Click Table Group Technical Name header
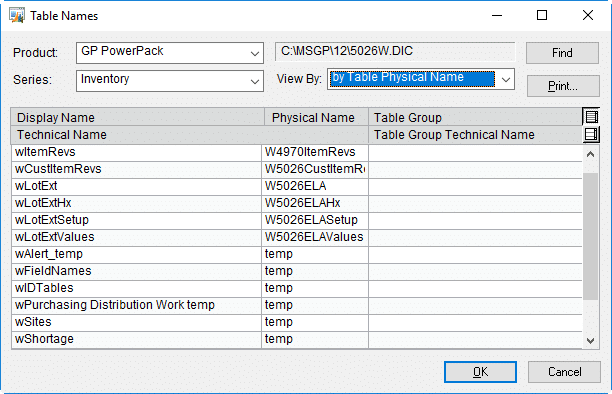Image resolution: width=612 pixels, height=394 pixels. coord(475,134)
